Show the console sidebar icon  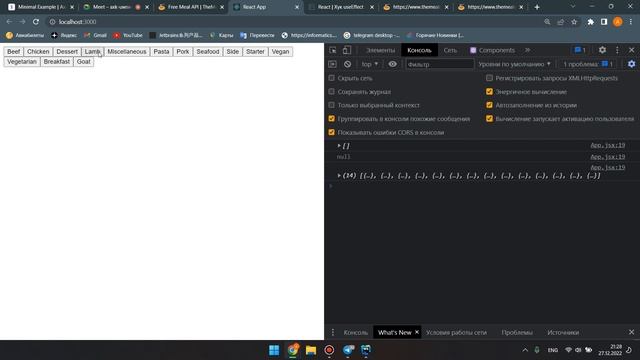click(x=333, y=64)
